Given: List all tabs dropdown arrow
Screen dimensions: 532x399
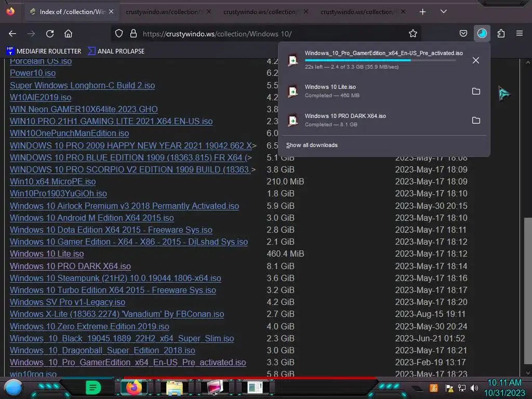Looking at the screenshot, I should [444, 12].
